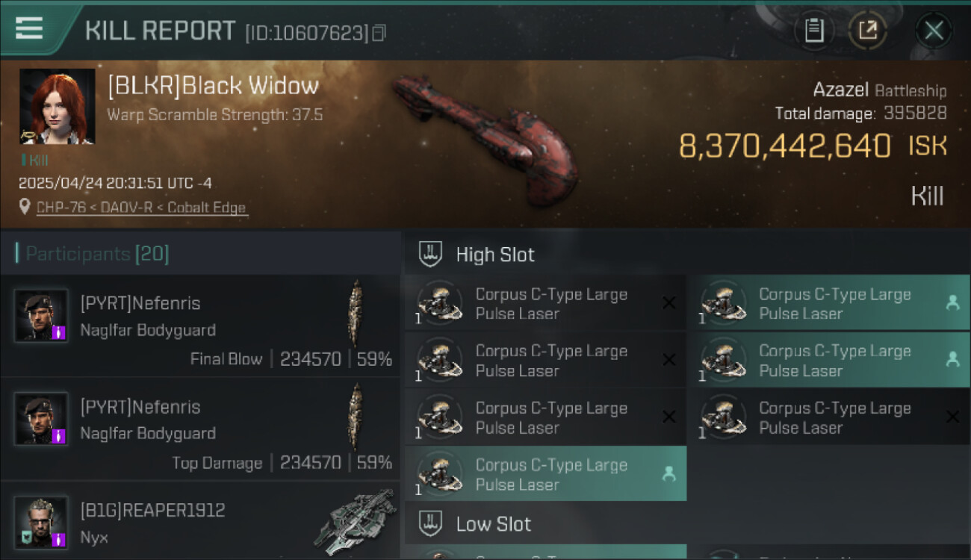Click the first pulse laser module icon
Image resolution: width=971 pixels, height=560 pixels.
click(x=439, y=303)
